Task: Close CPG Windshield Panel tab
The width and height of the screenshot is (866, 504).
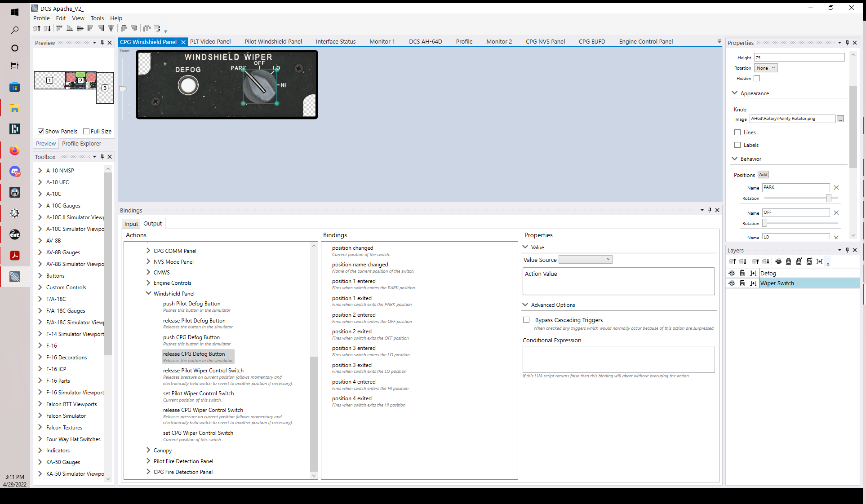Action: click(183, 42)
